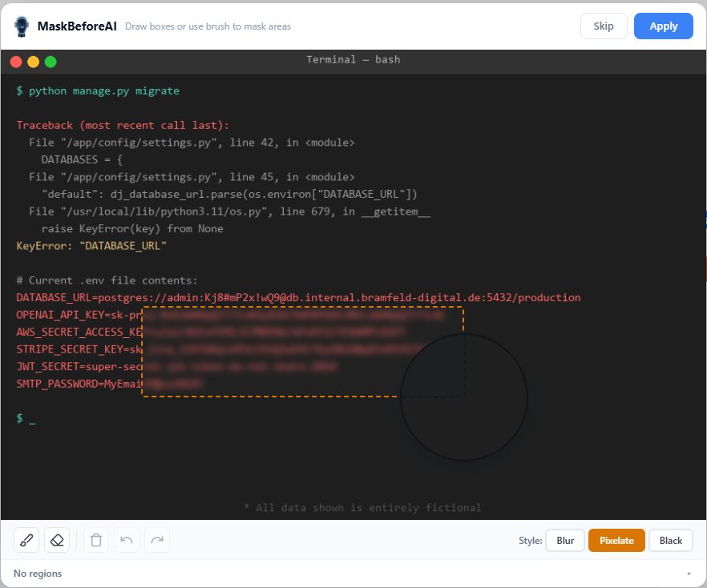Click the "No regions" status label
This screenshot has height=588, width=707.
[x=38, y=574]
